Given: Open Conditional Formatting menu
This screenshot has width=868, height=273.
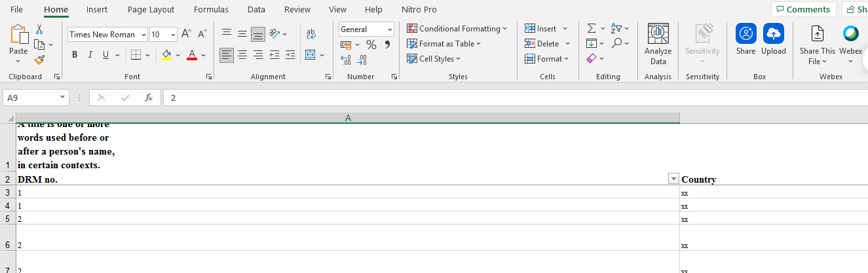Looking at the screenshot, I should coord(457,29).
